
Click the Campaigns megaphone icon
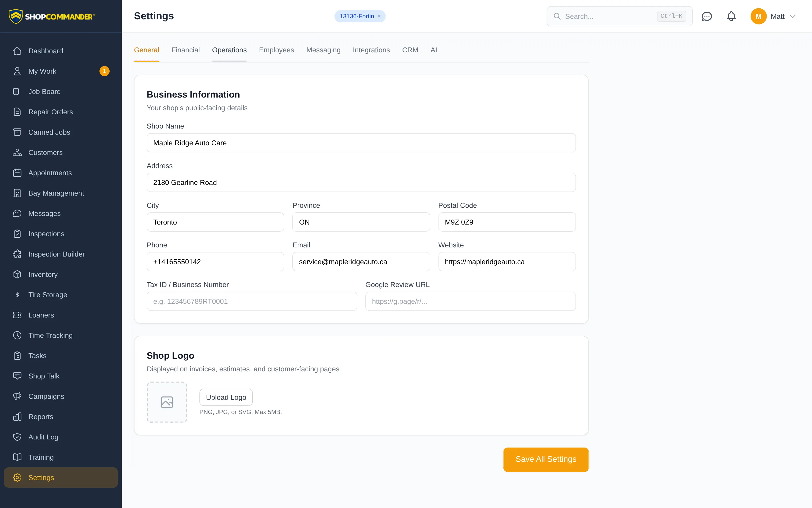click(x=17, y=396)
